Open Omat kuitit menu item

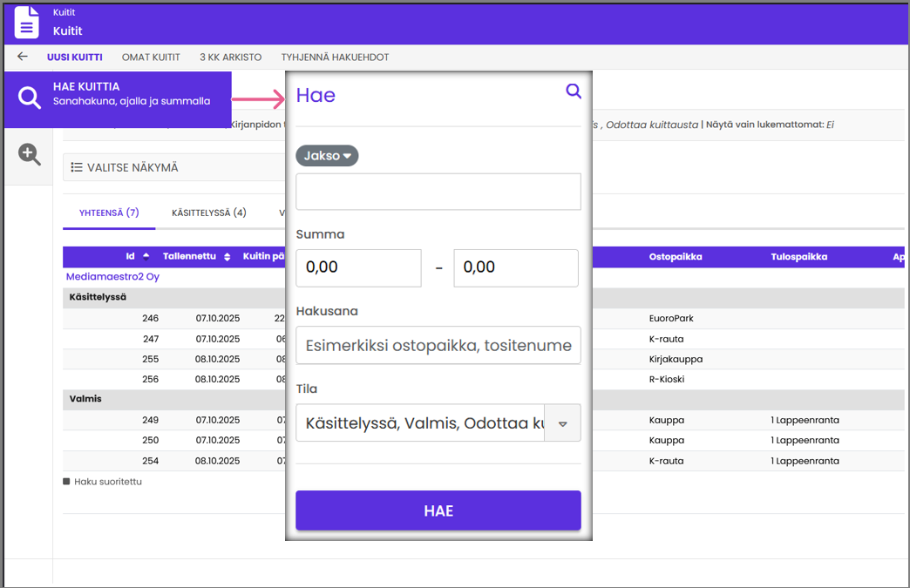tap(151, 57)
